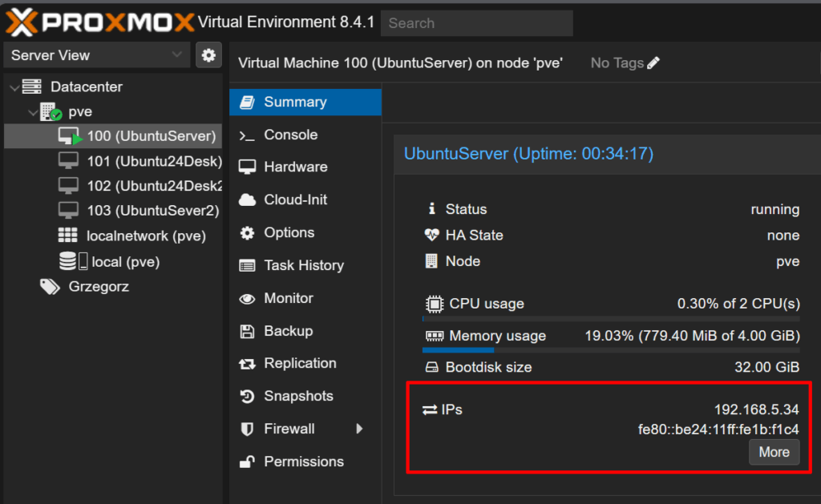Click the Cloud-Init cloud icon
821x504 pixels.
(247, 200)
